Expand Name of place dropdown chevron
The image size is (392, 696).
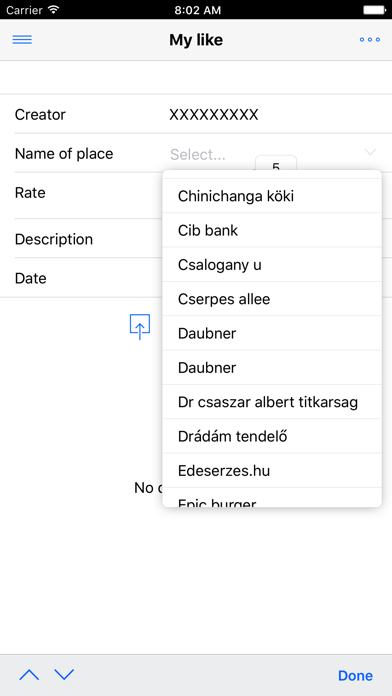point(370,152)
